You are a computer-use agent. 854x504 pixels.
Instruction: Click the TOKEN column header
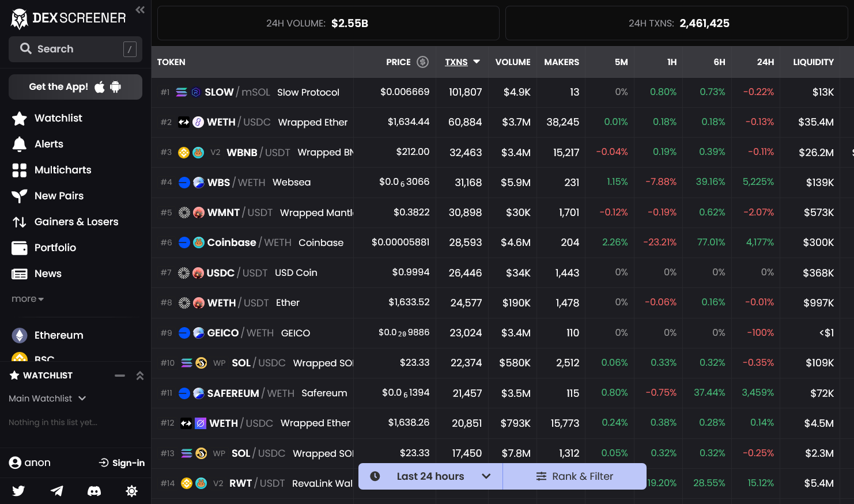[171, 62]
